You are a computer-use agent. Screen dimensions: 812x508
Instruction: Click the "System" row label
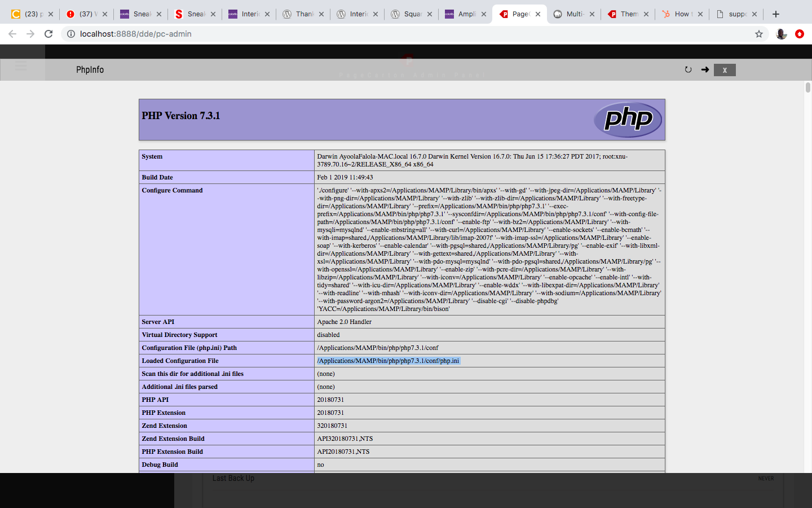tap(152, 156)
